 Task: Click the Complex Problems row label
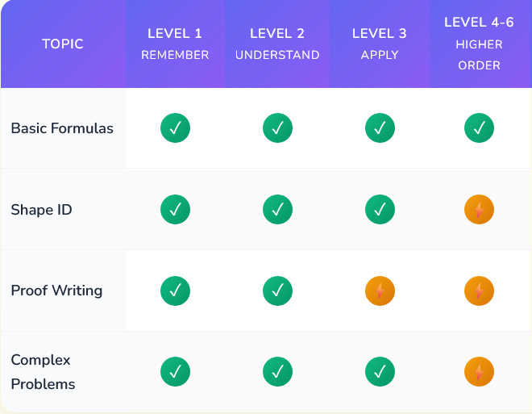[x=43, y=371]
